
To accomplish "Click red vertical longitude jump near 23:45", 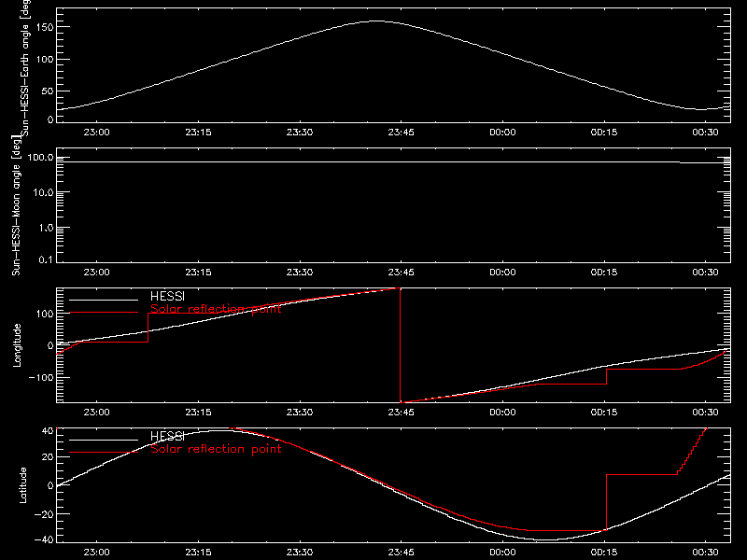I will [x=401, y=345].
